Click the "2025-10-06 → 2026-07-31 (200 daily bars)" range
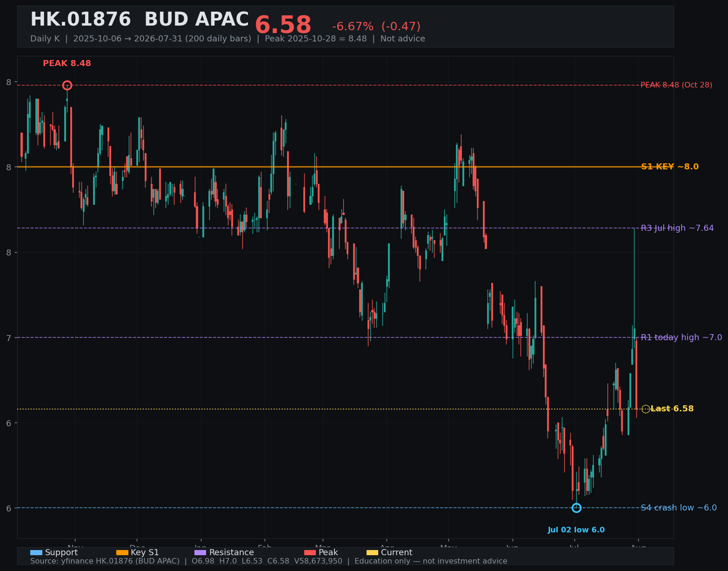Viewport: 728px width, 571px height. point(162,39)
